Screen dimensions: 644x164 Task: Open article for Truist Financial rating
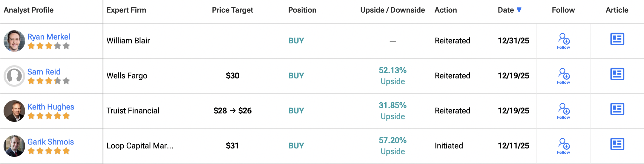(x=617, y=109)
